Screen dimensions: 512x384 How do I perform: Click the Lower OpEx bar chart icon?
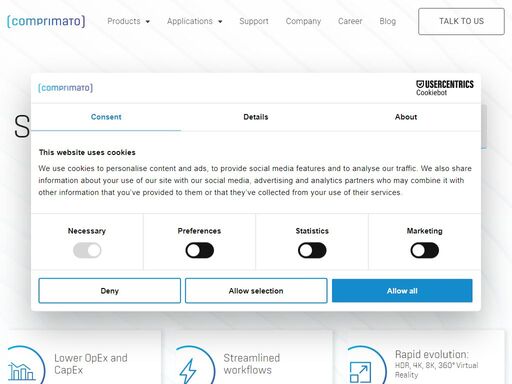(x=22, y=371)
